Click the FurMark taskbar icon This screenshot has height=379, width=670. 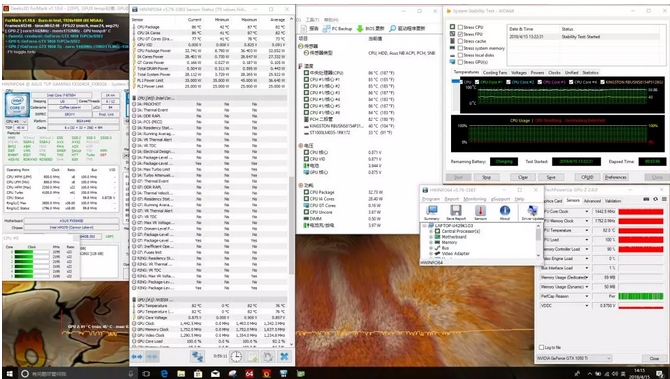click(266, 373)
